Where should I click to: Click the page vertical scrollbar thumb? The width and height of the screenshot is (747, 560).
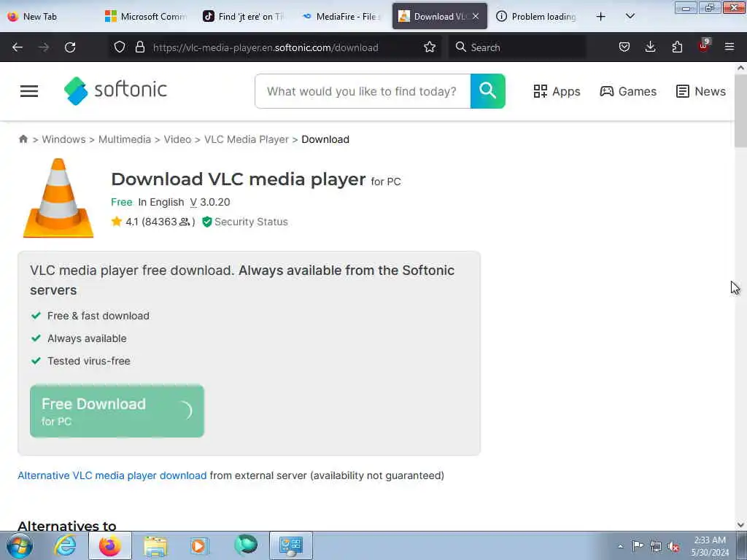740,111
